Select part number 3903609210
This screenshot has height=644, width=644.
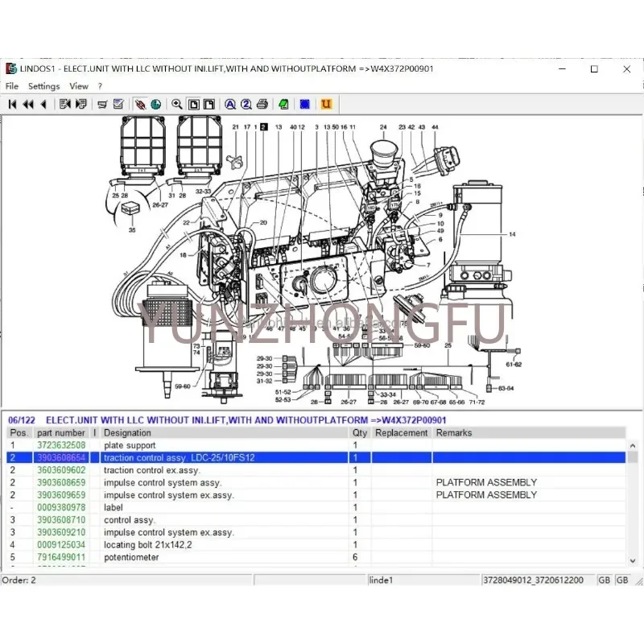click(61, 532)
